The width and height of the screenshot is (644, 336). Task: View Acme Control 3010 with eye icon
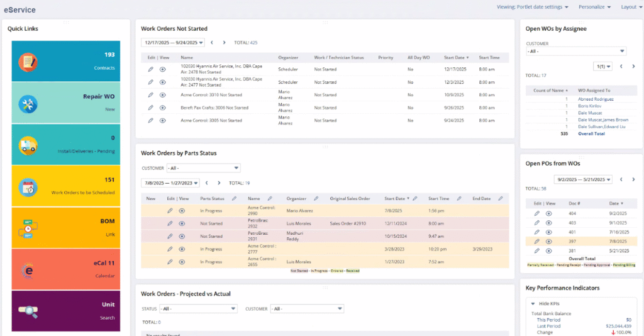(162, 95)
